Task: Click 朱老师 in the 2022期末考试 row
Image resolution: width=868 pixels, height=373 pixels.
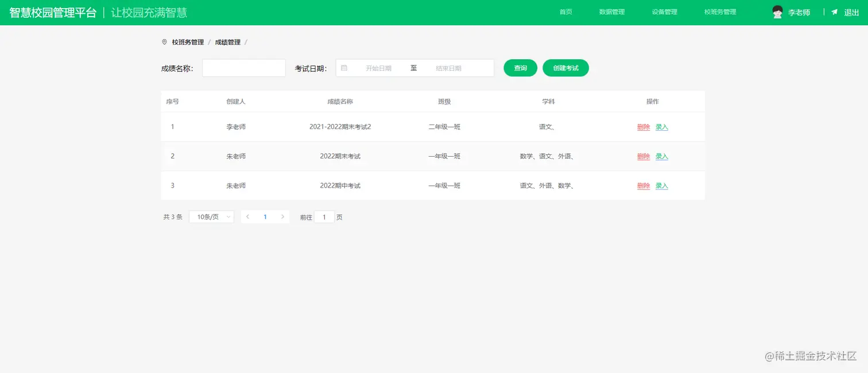Action: 236,156
